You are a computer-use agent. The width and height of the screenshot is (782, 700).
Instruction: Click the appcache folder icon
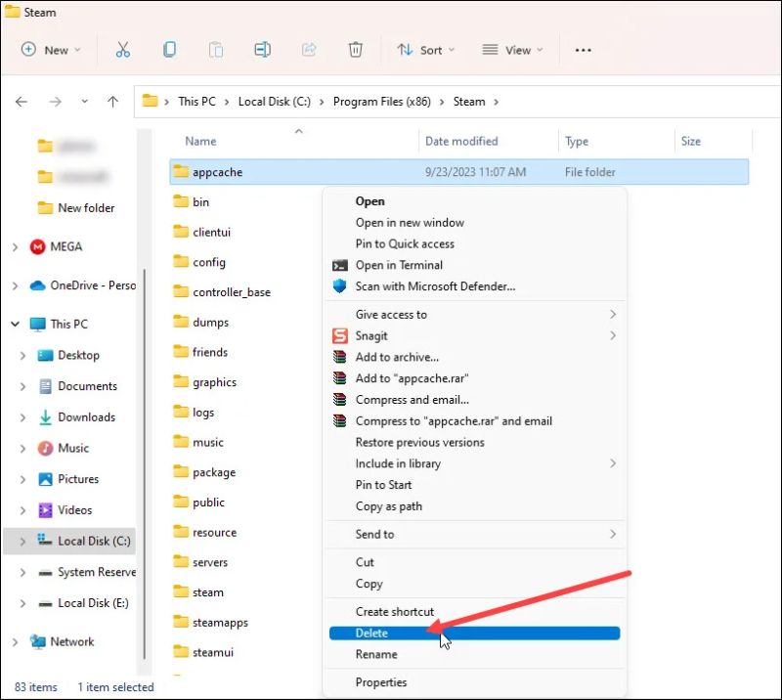181,172
